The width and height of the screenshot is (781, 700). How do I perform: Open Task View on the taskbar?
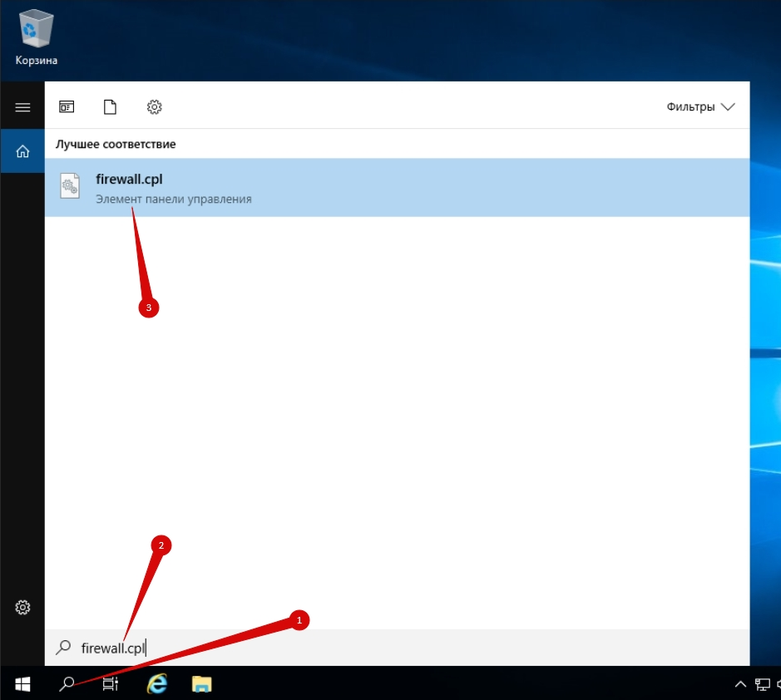click(x=111, y=683)
